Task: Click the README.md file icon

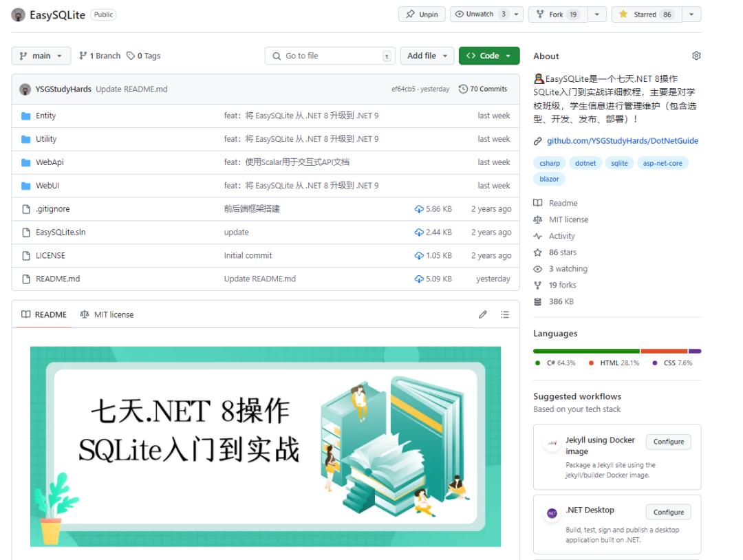Action: 26,279
